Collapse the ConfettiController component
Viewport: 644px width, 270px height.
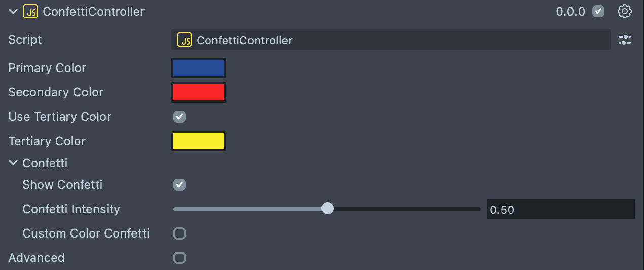coord(13,11)
